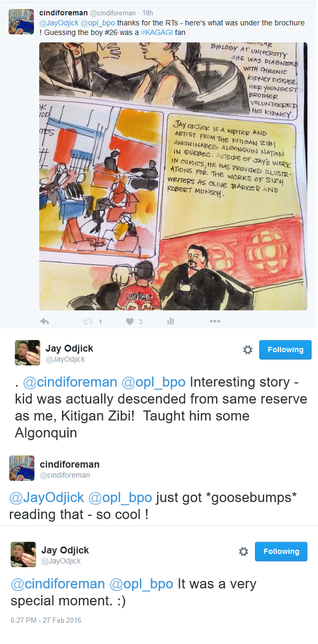Viewport: 318px width, 644px height.
Task: Like the tweet via the heart icon
Action: click(130, 321)
